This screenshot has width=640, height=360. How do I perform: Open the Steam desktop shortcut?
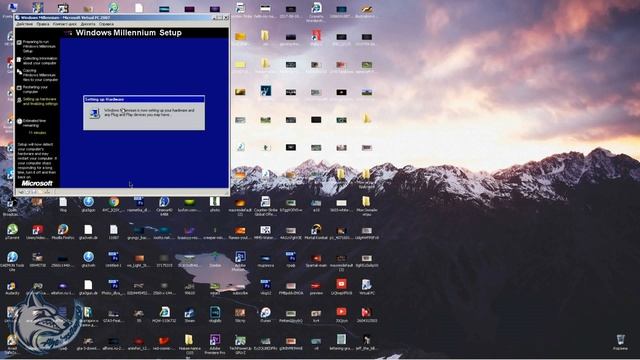point(189,315)
